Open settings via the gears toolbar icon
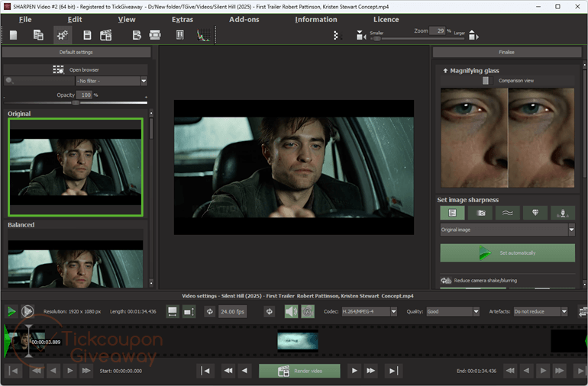This screenshot has width=588, height=386. (63, 35)
